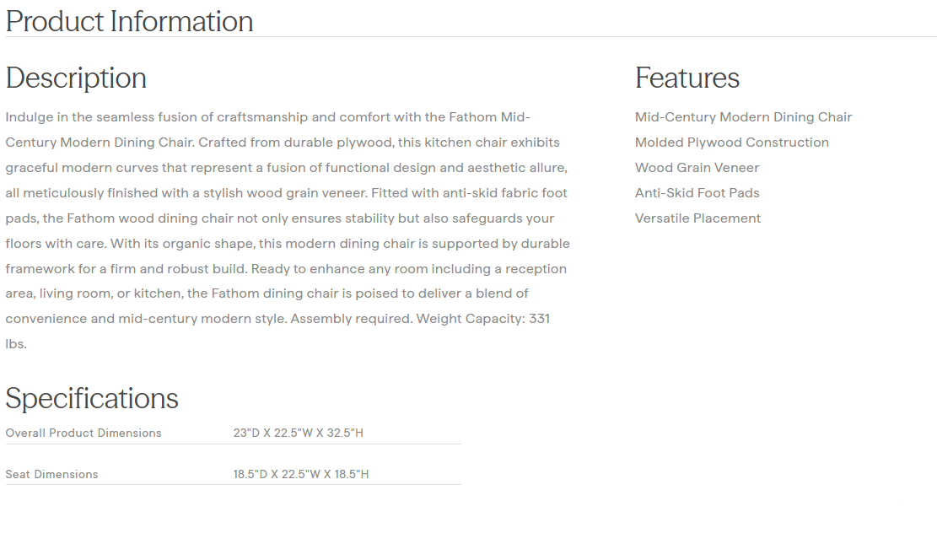Click the Specifications section heading

[x=92, y=398]
